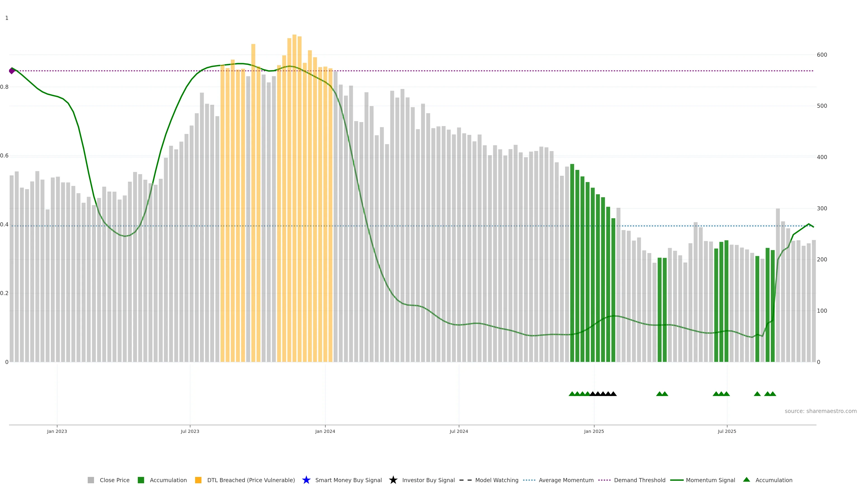This screenshot has height=488, width=868.
Task: Click the Investor Buy Signal legend label
Action: coord(428,480)
